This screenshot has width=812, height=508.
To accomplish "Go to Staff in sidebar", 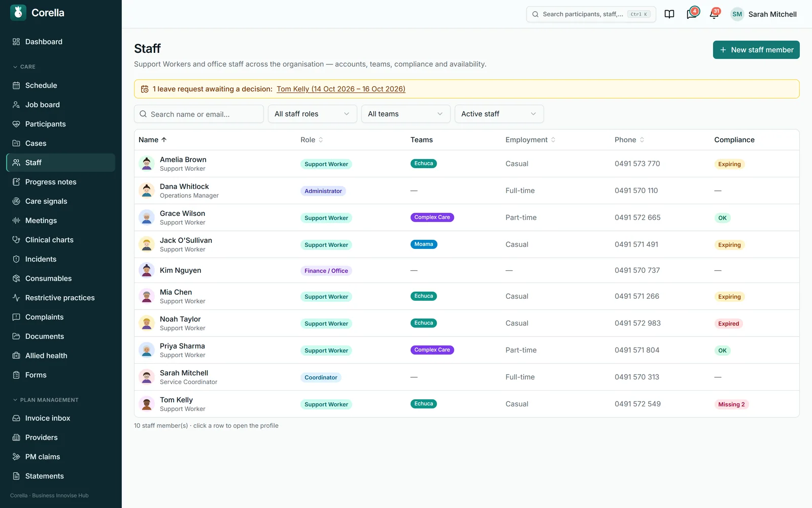I will 61,163.
